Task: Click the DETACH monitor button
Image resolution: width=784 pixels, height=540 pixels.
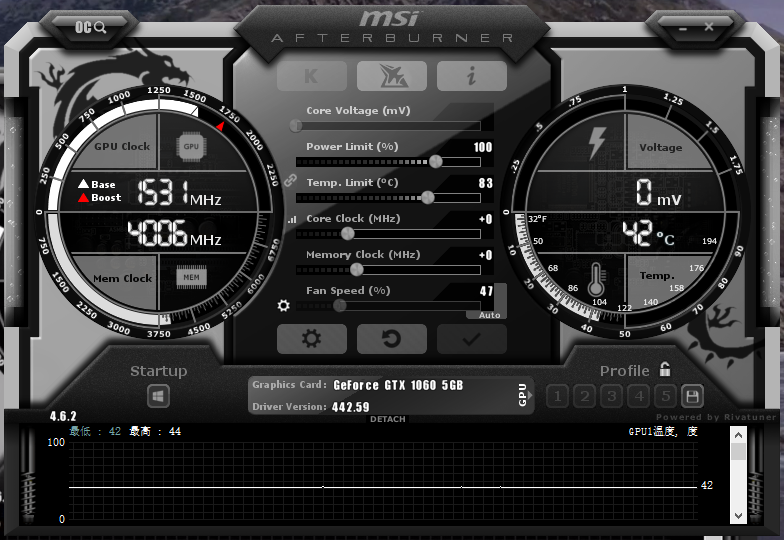Action: point(388,419)
